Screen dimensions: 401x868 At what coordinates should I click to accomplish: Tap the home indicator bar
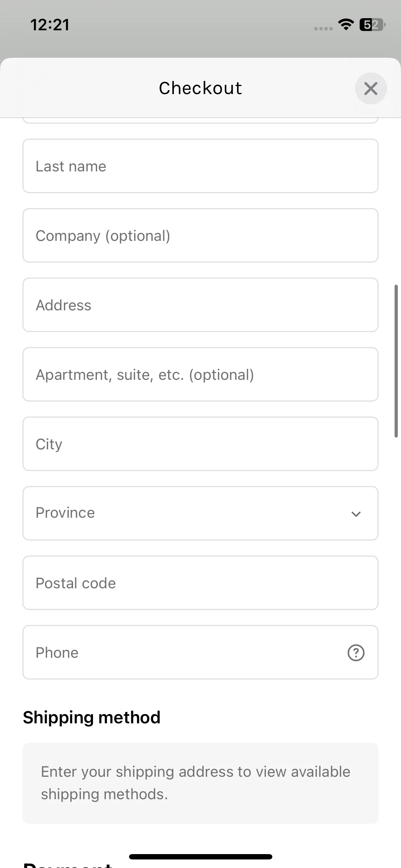[200, 857]
